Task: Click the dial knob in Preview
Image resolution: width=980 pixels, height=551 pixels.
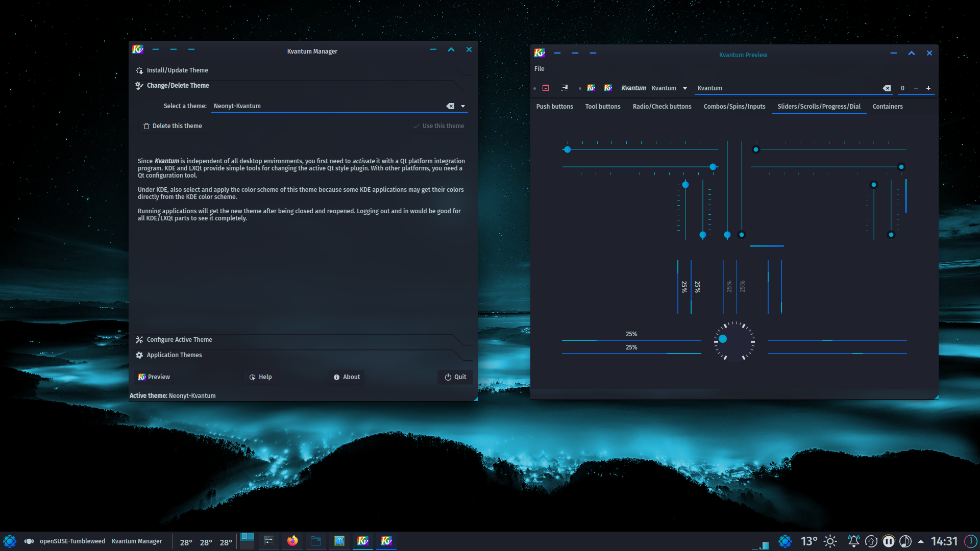Action: 722,339
